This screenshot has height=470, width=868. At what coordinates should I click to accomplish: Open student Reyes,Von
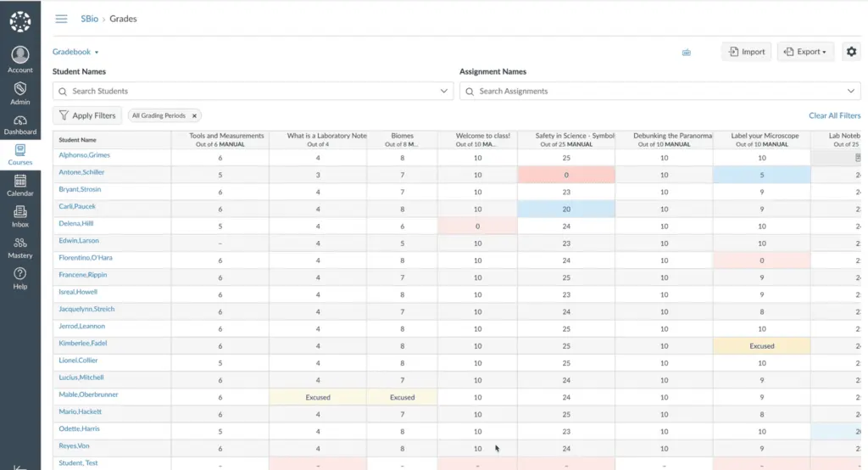coord(74,446)
